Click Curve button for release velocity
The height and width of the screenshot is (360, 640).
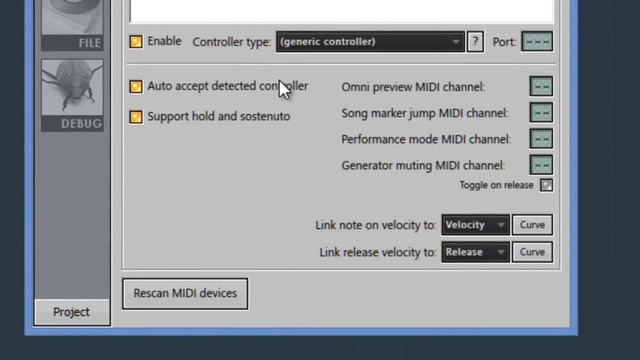click(x=532, y=252)
